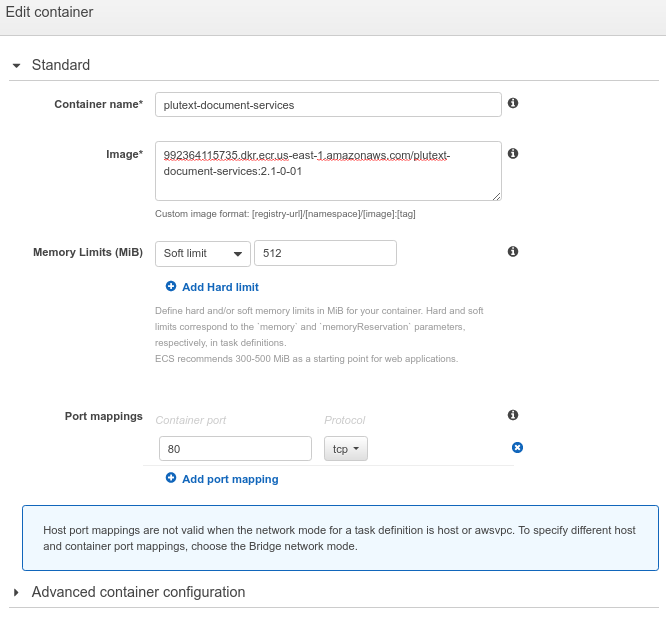Click into the Image URL textarea
The height and width of the screenshot is (618, 666).
click(x=328, y=171)
